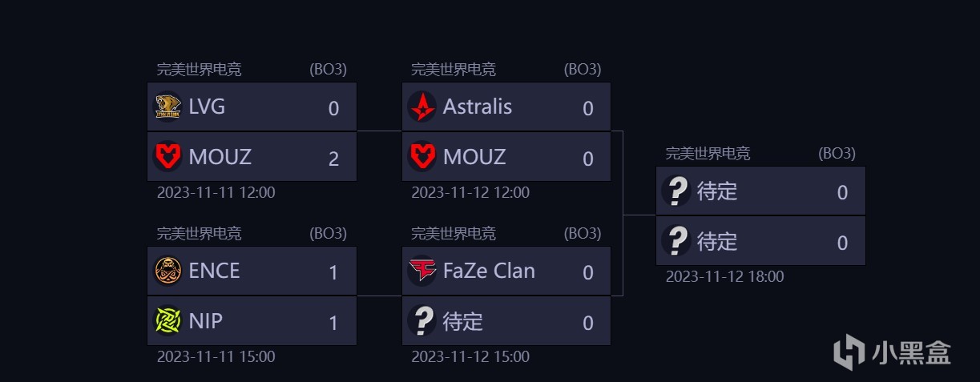Click the green NIP team logo

167,321
